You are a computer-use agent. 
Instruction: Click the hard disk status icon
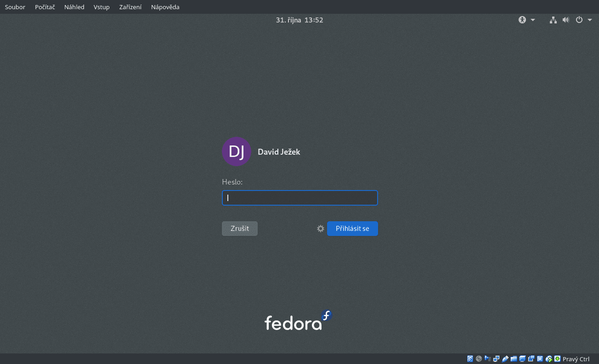pos(470,358)
